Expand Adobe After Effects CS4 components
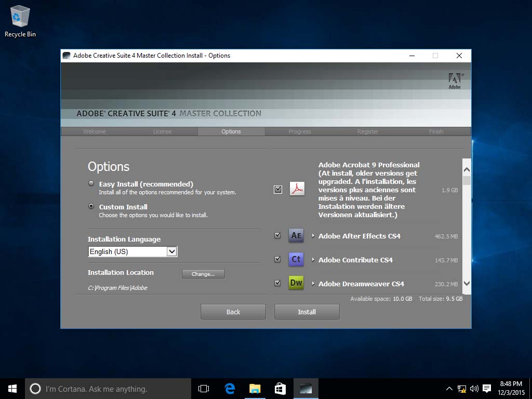This screenshot has width=532, height=399. click(313, 236)
